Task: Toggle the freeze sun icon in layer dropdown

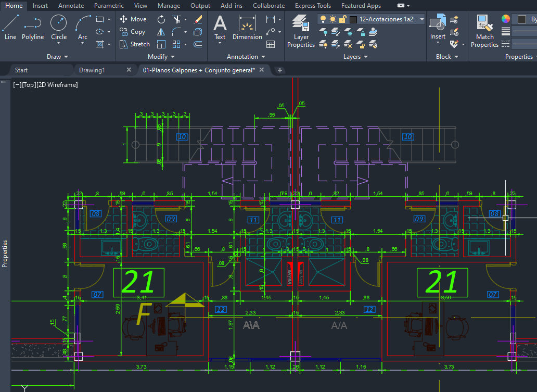Action: 333,19
